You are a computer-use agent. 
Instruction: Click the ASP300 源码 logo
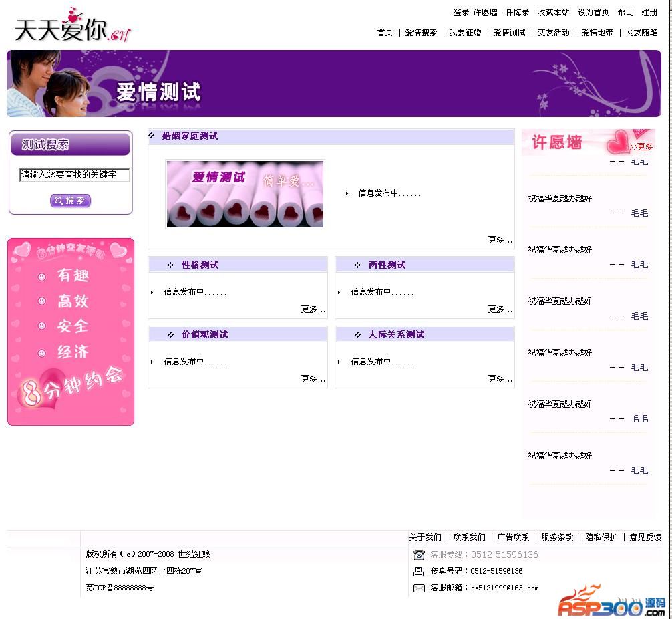point(612,601)
